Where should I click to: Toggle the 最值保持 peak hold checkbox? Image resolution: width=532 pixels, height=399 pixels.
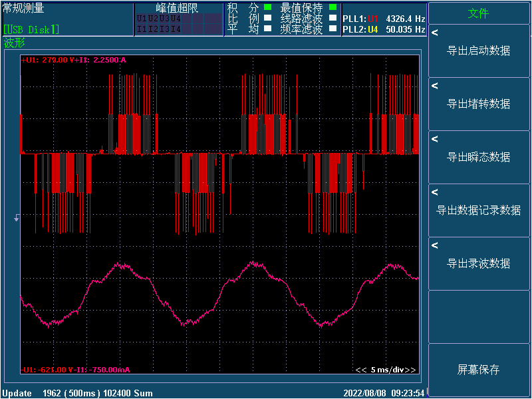[x=332, y=8]
